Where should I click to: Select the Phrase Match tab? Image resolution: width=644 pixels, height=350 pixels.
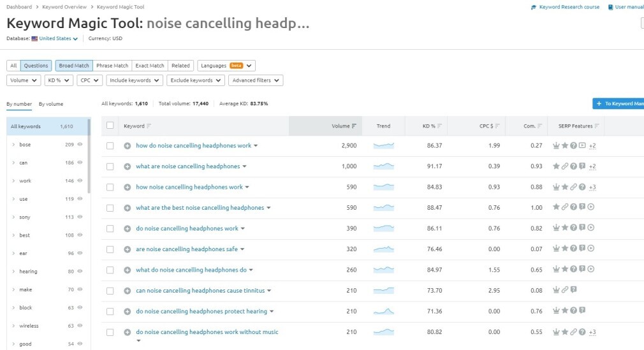(x=112, y=66)
